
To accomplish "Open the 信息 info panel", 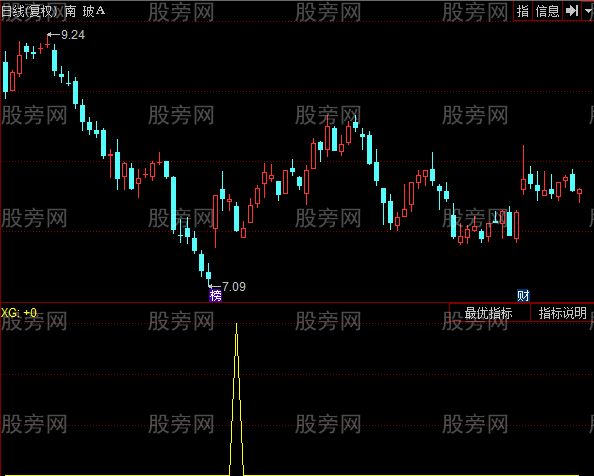I will 547,11.
